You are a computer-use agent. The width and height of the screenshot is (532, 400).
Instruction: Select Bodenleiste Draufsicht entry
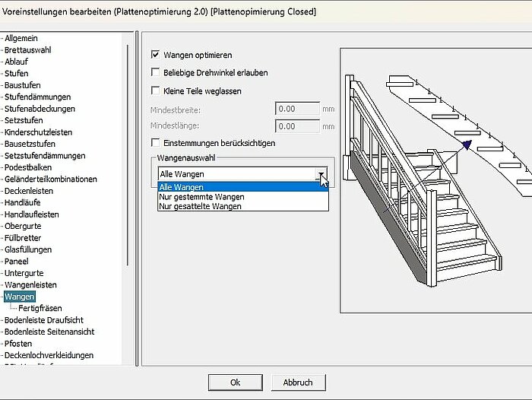point(44,320)
